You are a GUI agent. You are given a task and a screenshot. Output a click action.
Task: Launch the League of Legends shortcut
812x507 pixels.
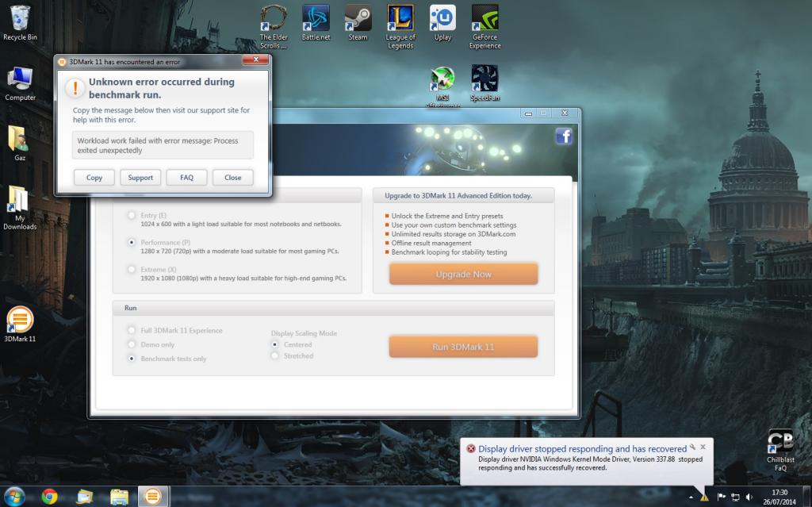[400, 27]
